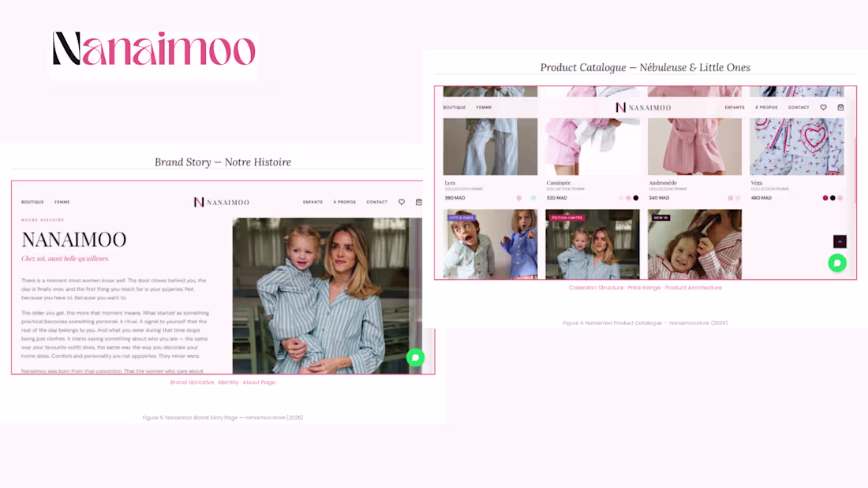Click scroll-to-top arrow button in catalogue
The image size is (868, 488).
coord(840,241)
